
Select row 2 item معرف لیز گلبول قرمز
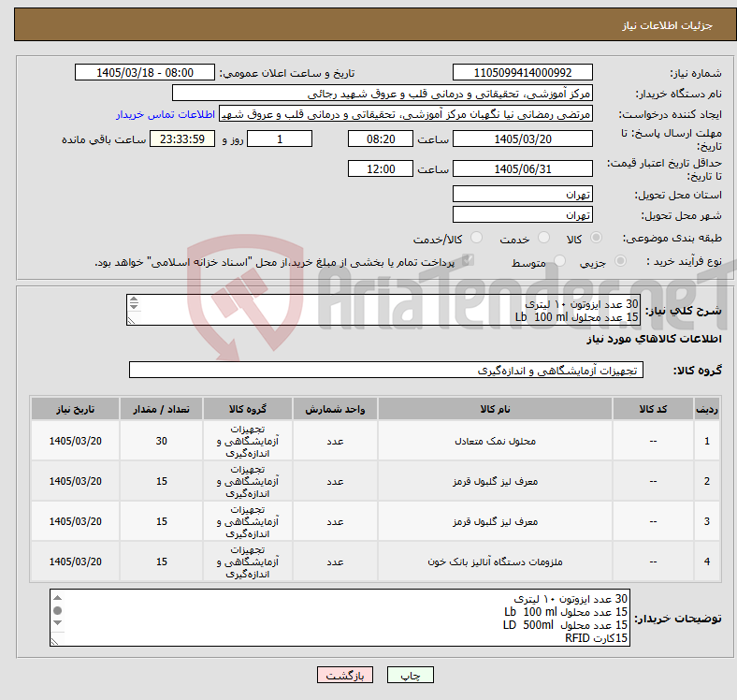point(495,481)
